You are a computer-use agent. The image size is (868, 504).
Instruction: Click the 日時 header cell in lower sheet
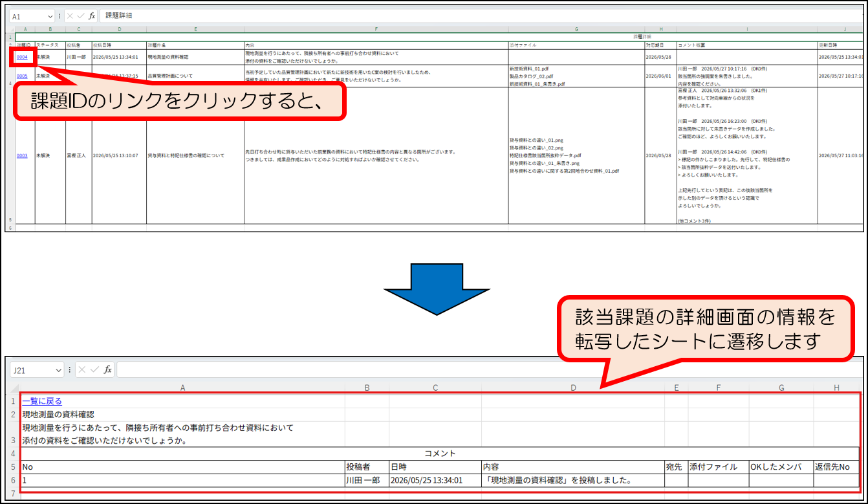point(435,467)
